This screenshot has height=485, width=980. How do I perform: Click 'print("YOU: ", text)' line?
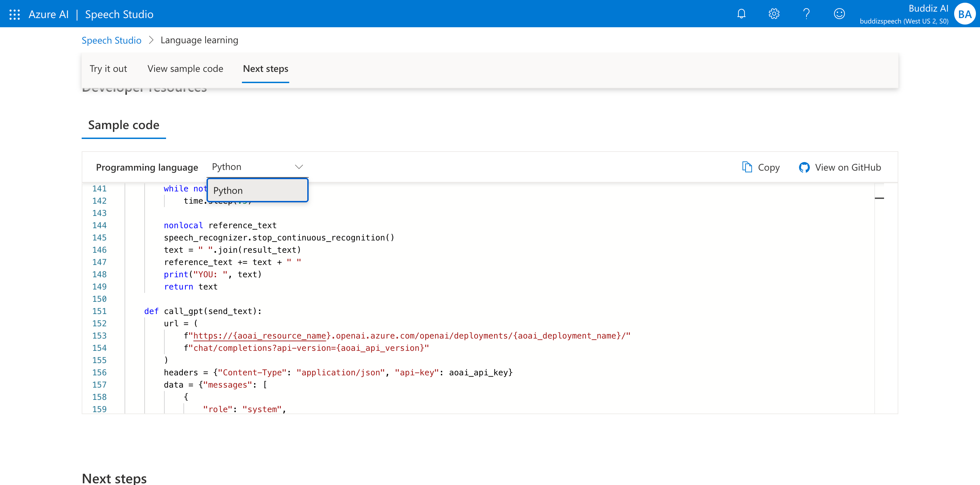213,274
